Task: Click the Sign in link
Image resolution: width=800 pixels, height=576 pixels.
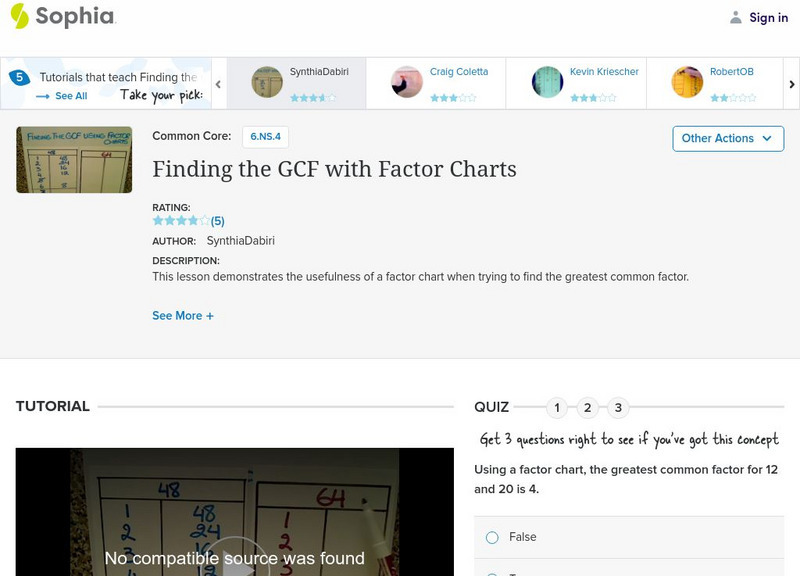Action: 768,17
